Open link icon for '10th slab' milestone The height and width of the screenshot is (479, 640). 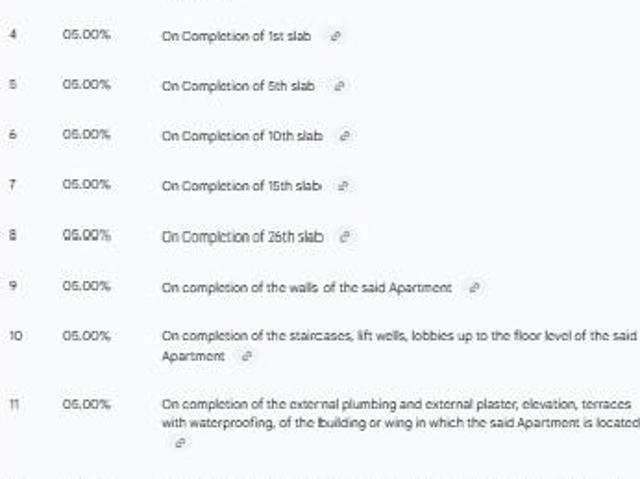[x=346, y=136]
